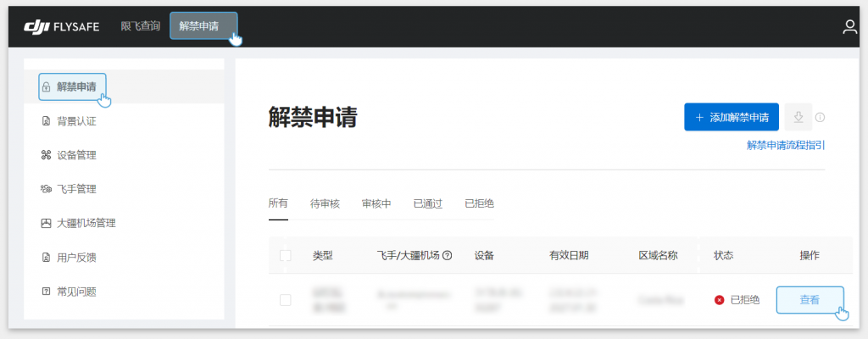Select 用户反馈 in the sidebar
Viewport: 868px width, 339px height.
(x=76, y=258)
